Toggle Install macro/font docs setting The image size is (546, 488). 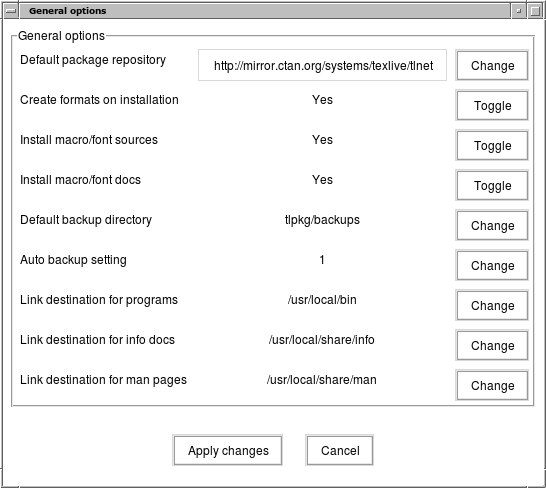[x=492, y=186]
